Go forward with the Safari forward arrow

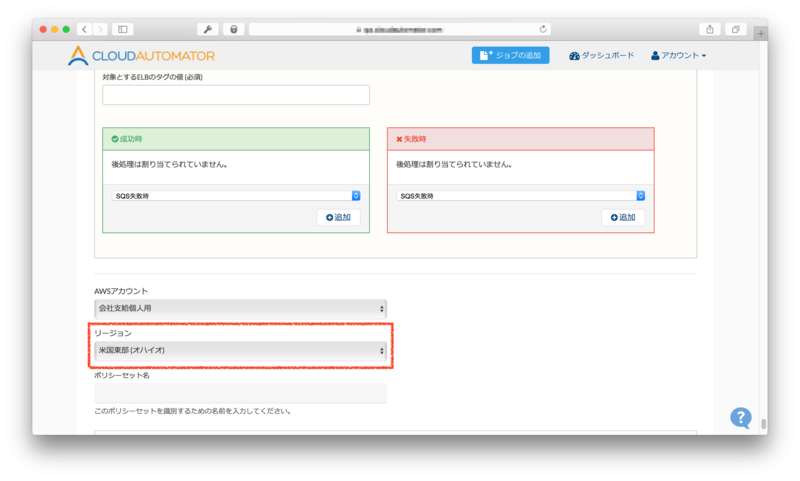tap(101, 29)
